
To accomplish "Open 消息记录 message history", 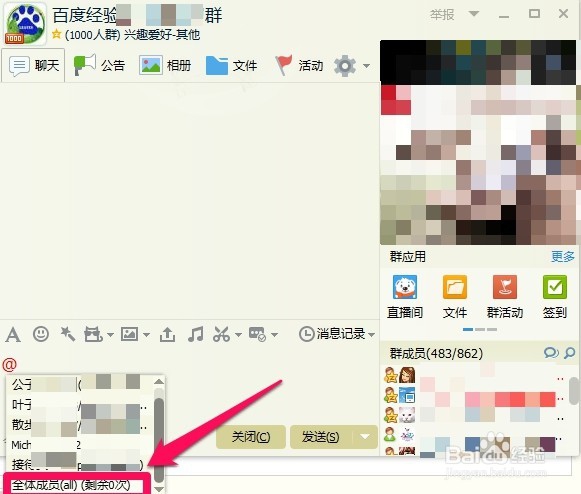I will click(332, 334).
